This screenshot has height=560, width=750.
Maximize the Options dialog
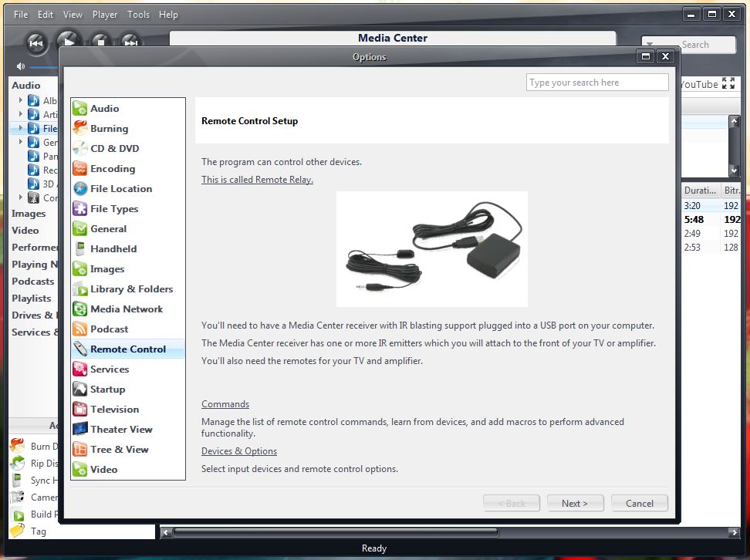(x=646, y=56)
